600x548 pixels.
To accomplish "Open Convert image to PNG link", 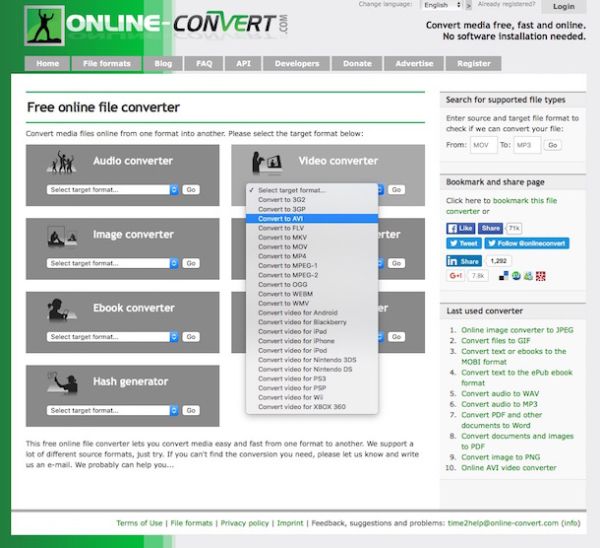I will click(501, 457).
